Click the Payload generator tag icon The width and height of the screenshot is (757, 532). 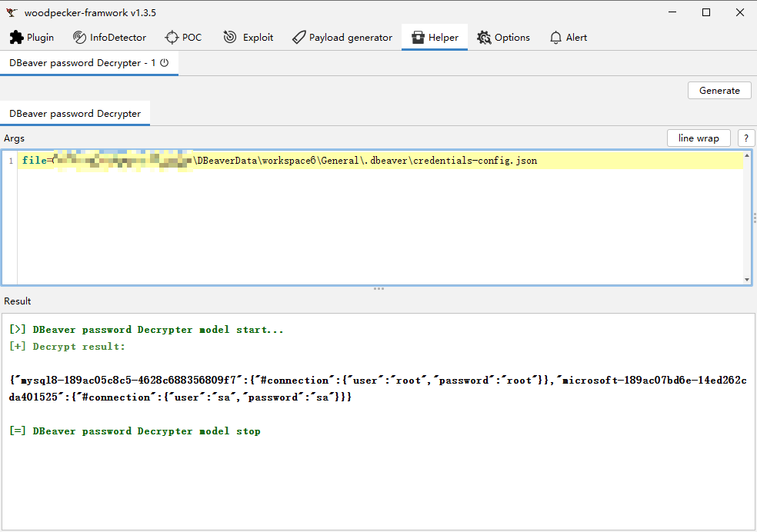tap(298, 37)
